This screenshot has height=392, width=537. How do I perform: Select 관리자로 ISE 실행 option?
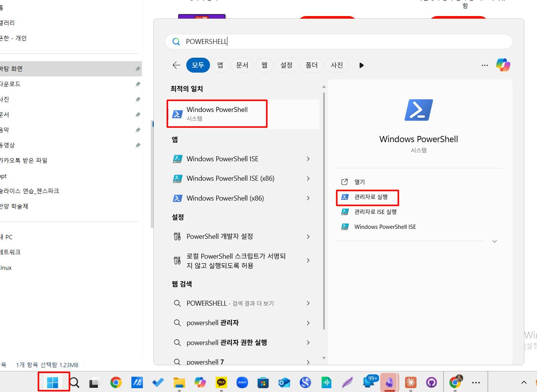click(375, 212)
